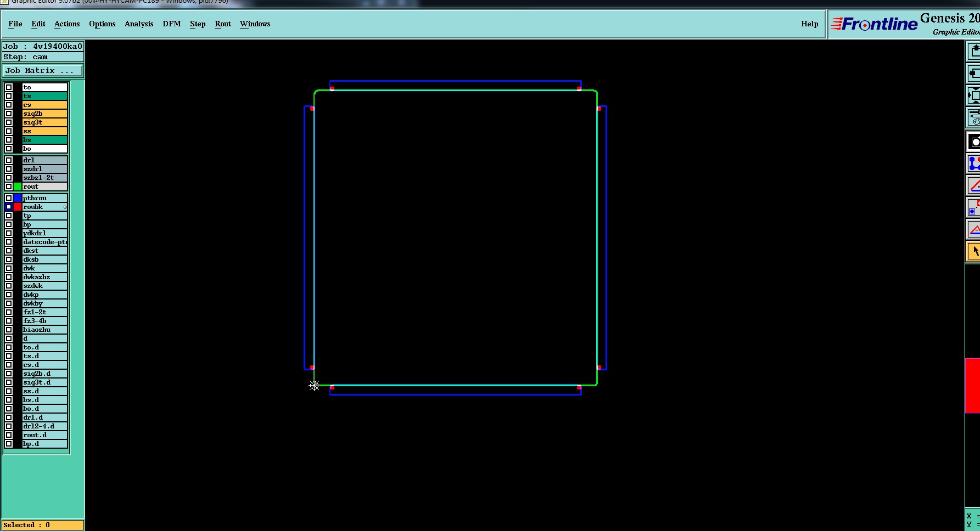The width and height of the screenshot is (980, 531).
Task: Open the Step menu
Action: coord(198,24)
